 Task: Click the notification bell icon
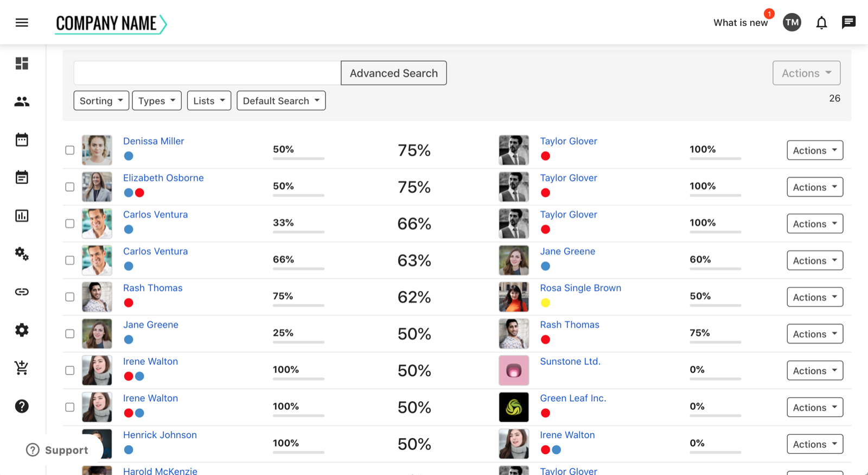click(x=821, y=22)
